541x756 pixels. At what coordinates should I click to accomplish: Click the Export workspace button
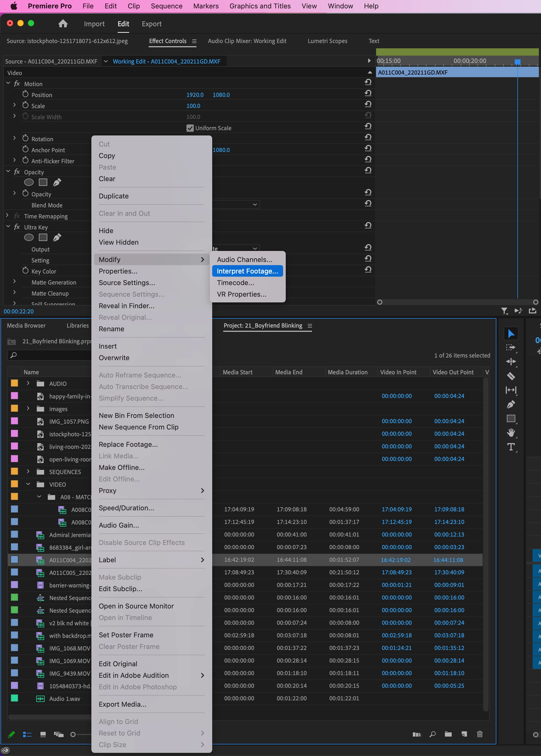coord(152,24)
